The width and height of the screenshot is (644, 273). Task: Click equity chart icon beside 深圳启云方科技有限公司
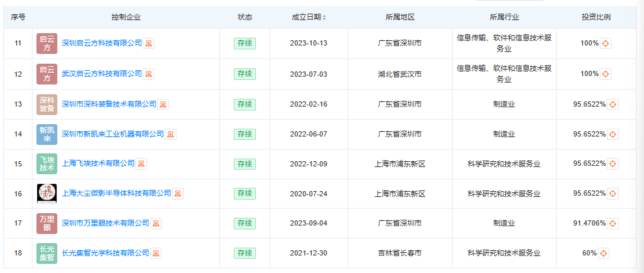coord(149,44)
